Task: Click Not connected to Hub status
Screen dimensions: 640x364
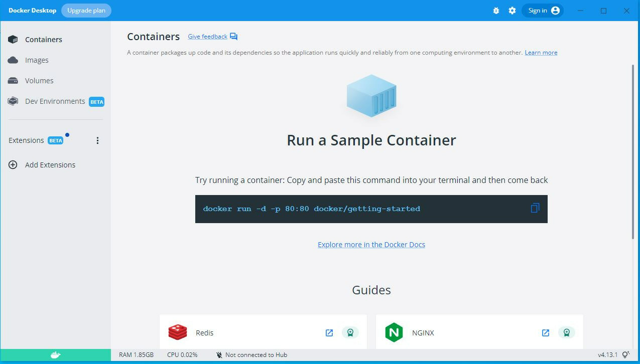Action: (256, 355)
